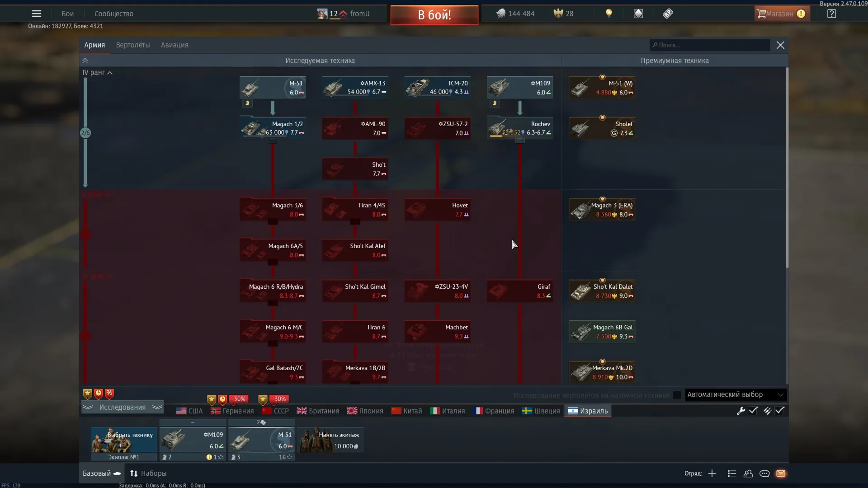The width and height of the screenshot is (868, 488).
Task: Select premium Sho't Kal Dalet tank
Action: click(602, 291)
